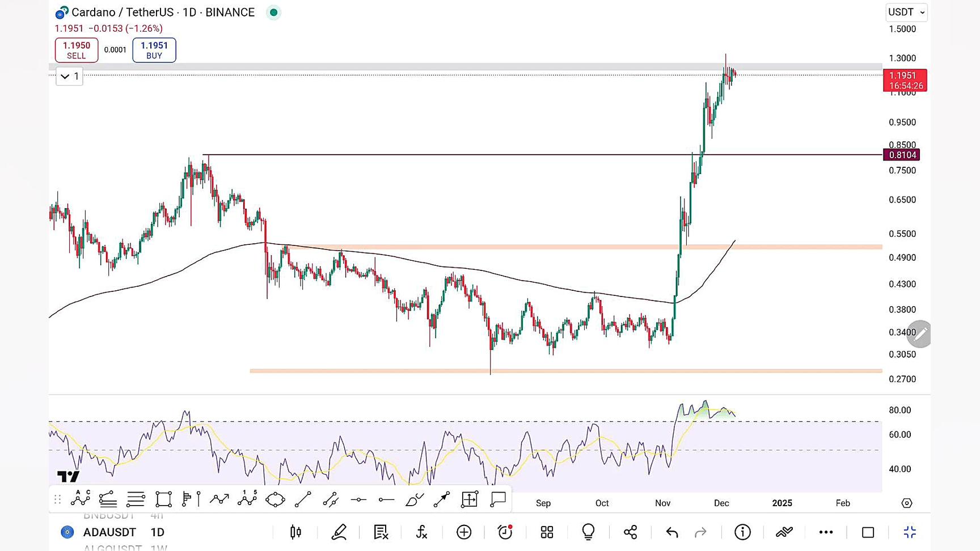The width and height of the screenshot is (980, 551).
Task: Select the zigzag path arrow tool
Action: 219,499
